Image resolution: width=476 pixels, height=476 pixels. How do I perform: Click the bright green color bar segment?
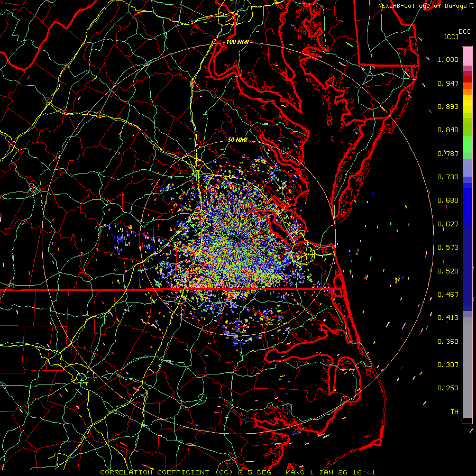tap(467, 144)
